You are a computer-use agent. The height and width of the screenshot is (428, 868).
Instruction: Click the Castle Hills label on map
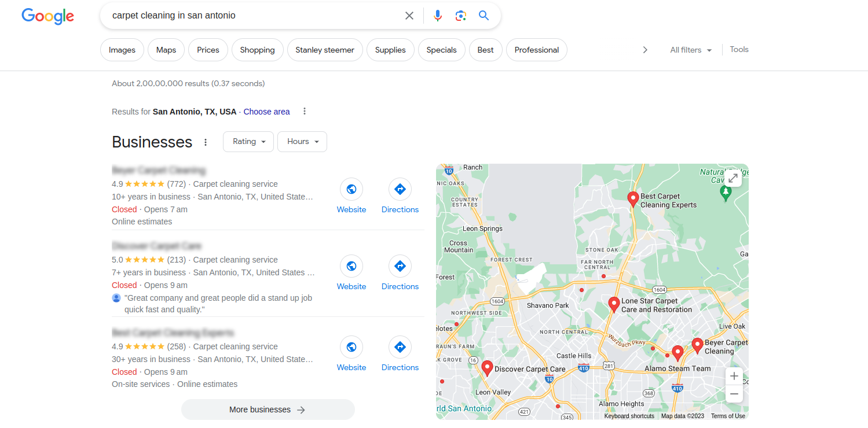(x=574, y=356)
